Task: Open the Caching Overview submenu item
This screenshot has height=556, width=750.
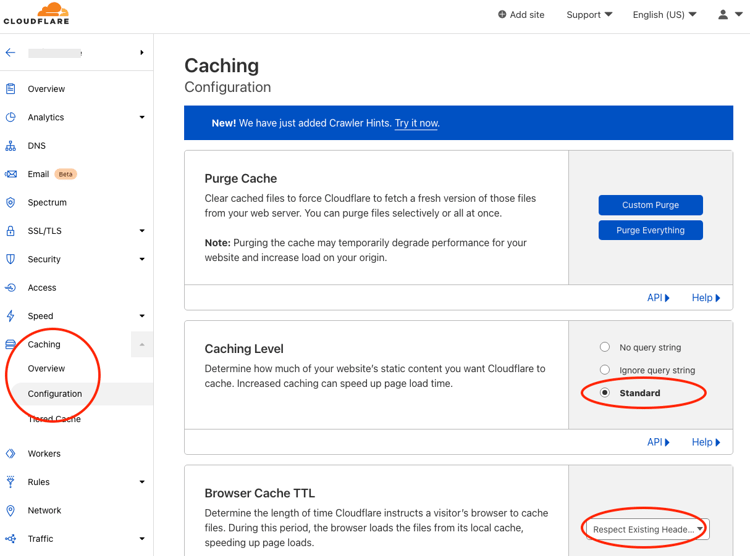Action: [x=46, y=368]
